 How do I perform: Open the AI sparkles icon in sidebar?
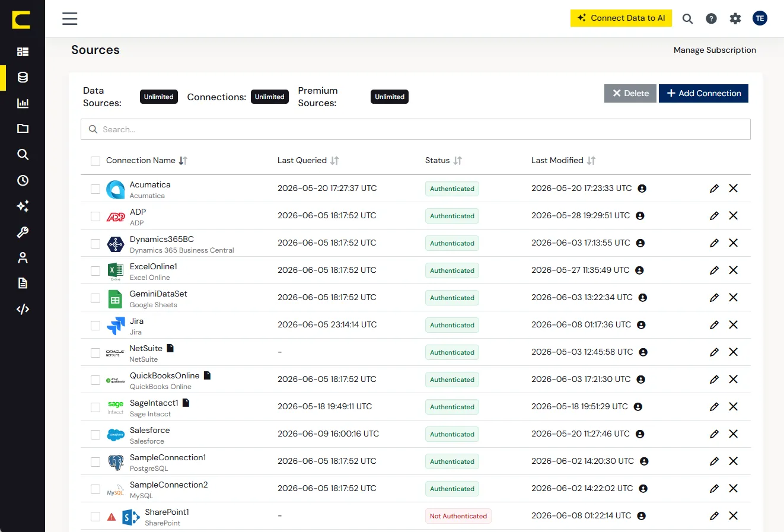(x=23, y=206)
